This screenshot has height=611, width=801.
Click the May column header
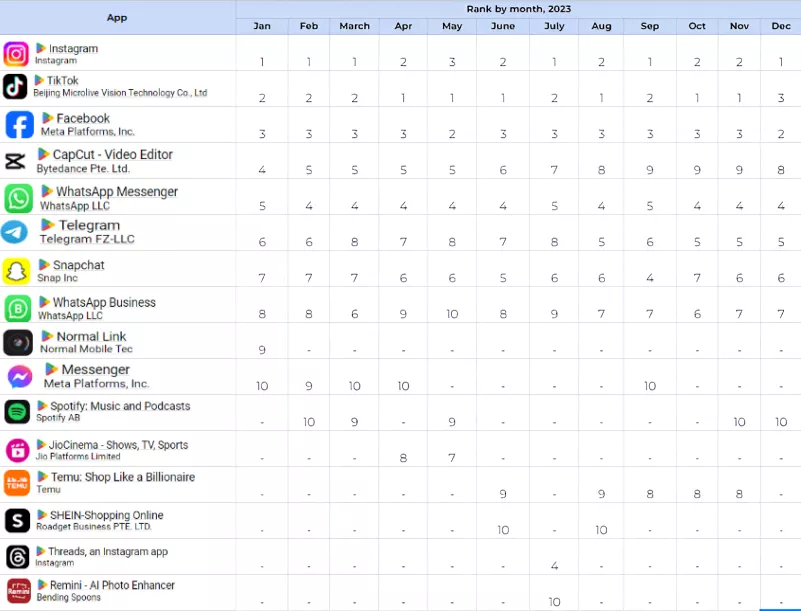point(452,26)
